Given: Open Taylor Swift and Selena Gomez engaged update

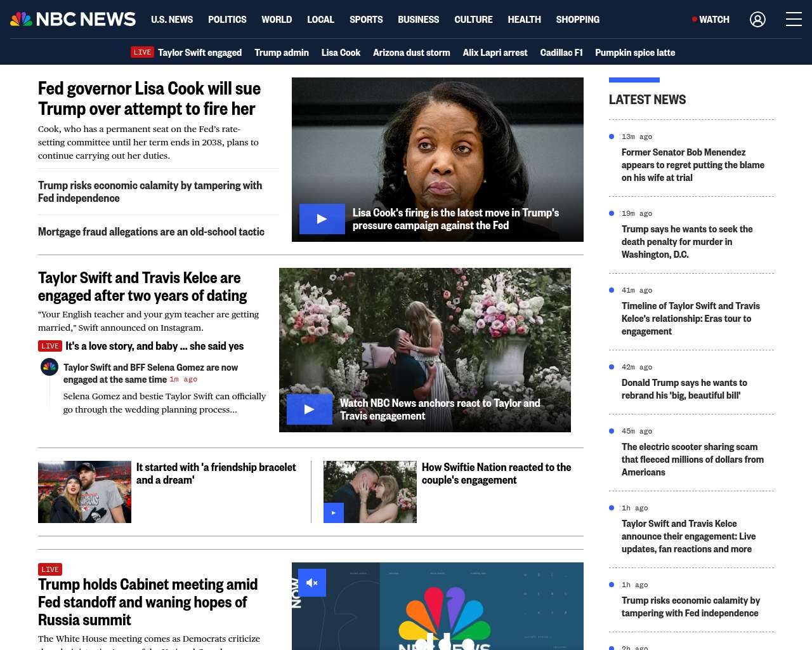Looking at the screenshot, I should (x=150, y=373).
